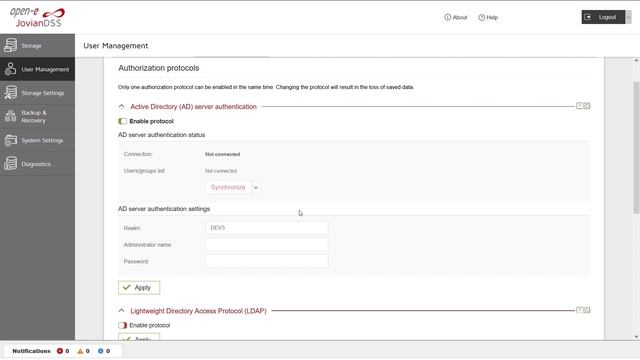The image size is (640, 360).
Task: Click the Connection 'Not connected' value
Action: [x=222, y=154]
